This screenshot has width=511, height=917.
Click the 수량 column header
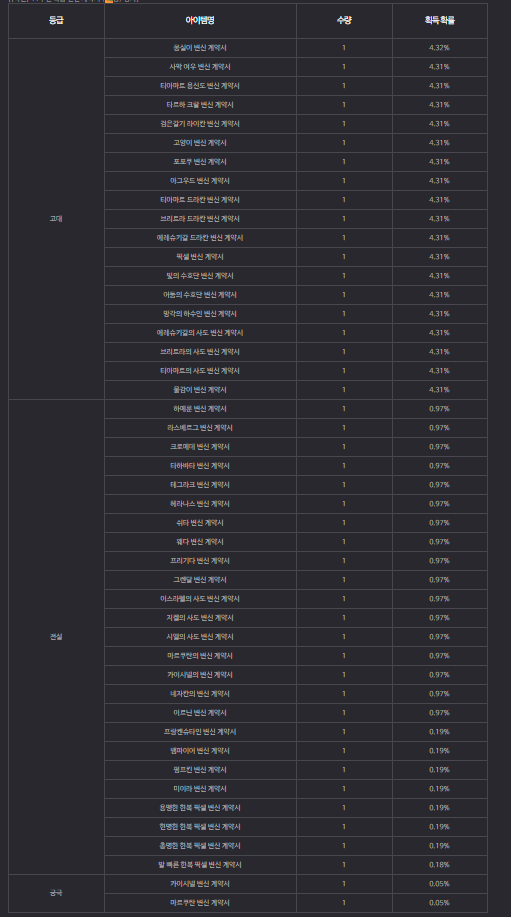[344, 20]
